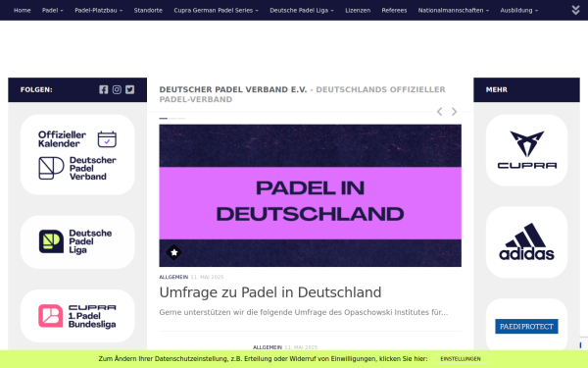The height and width of the screenshot is (368, 588).
Task: Open the Lizenzen menu item
Action: coord(358,10)
